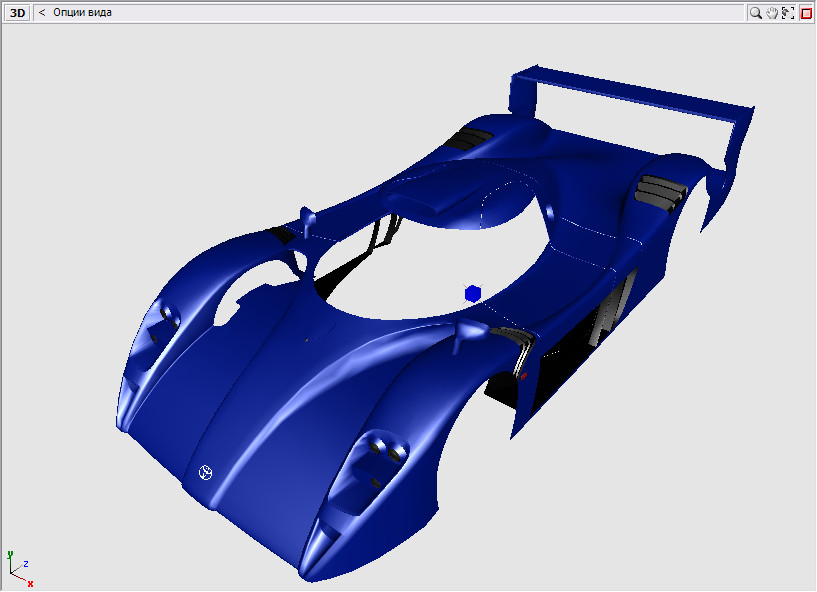Click the zoom extents icon
Image resolution: width=817 pixels, height=592 pixels.
click(788, 13)
